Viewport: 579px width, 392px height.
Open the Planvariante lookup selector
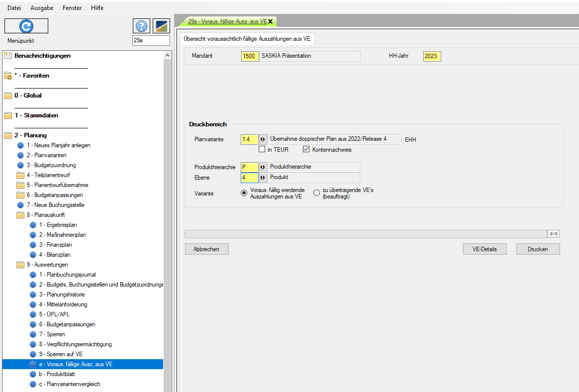point(263,139)
